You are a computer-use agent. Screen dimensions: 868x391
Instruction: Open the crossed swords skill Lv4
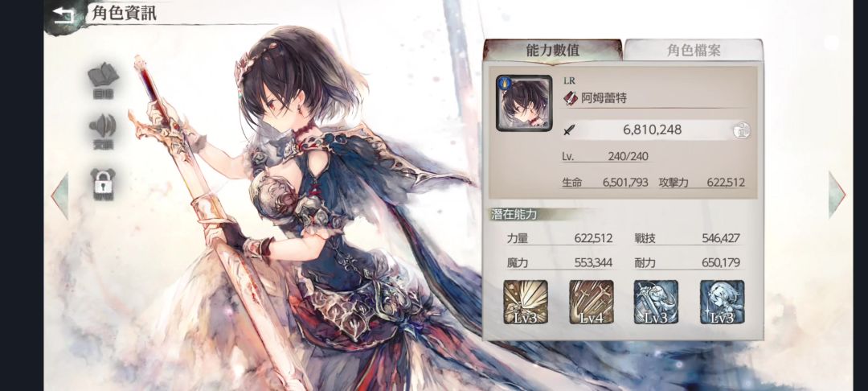point(592,302)
